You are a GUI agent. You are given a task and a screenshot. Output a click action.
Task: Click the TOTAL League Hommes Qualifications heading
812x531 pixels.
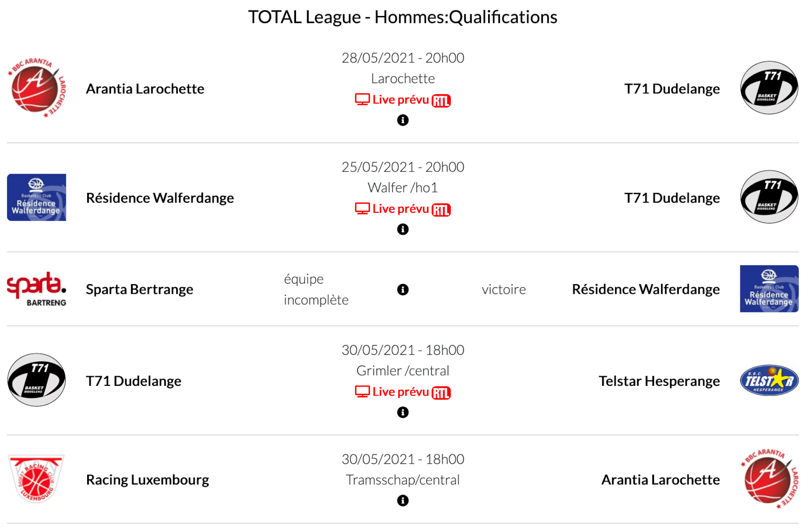click(x=402, y=17)
